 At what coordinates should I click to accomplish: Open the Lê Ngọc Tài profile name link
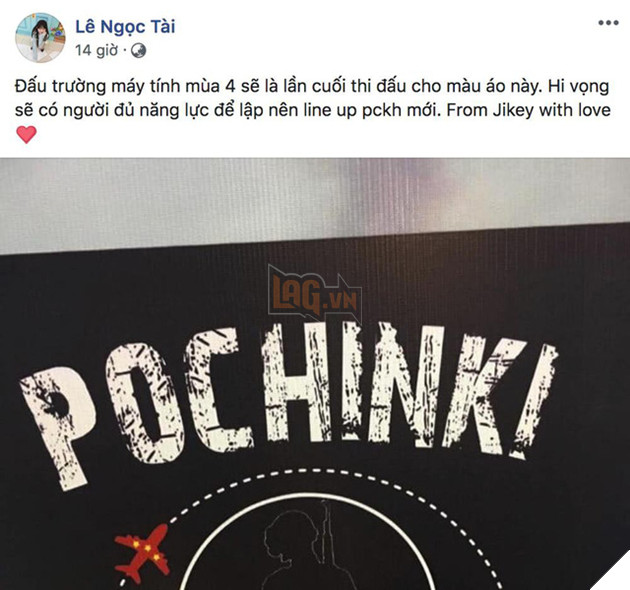coord(125,27)
